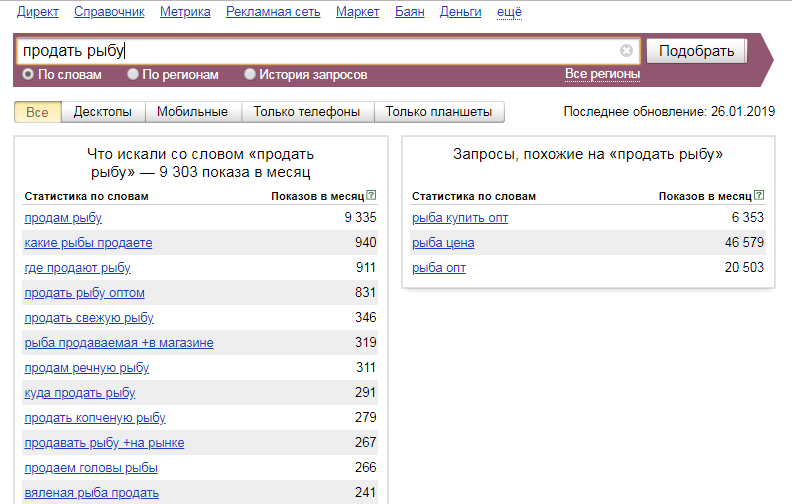Screen dimensions: 792x504
Task: Click the value '6 353' for рыба купить опт
Action: (x=748, y=217)
